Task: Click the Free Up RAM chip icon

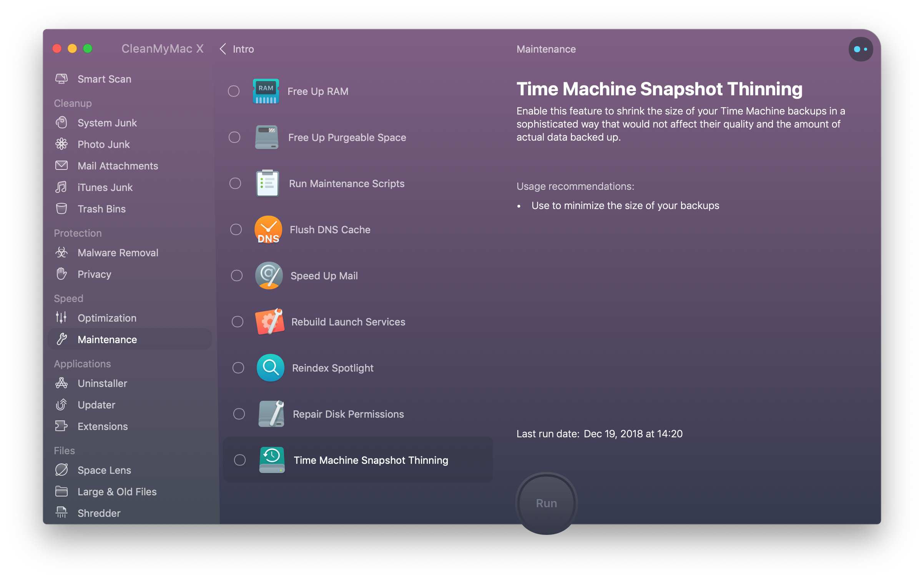Action: (266, 91)
